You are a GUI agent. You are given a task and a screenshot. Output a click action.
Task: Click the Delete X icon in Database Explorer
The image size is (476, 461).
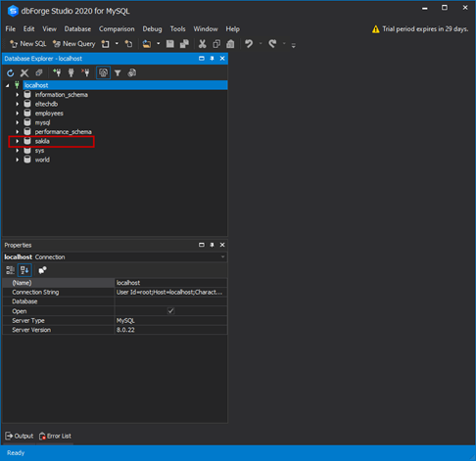point(24,73)
